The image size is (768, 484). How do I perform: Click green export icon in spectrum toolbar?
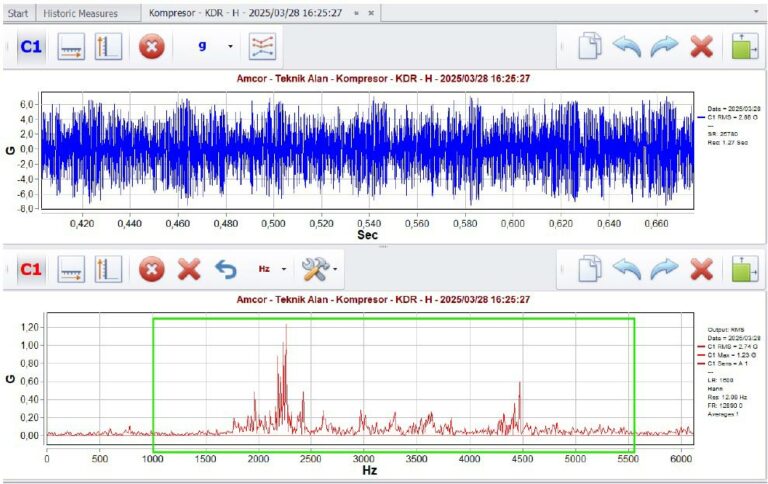(x=744, y=268)
